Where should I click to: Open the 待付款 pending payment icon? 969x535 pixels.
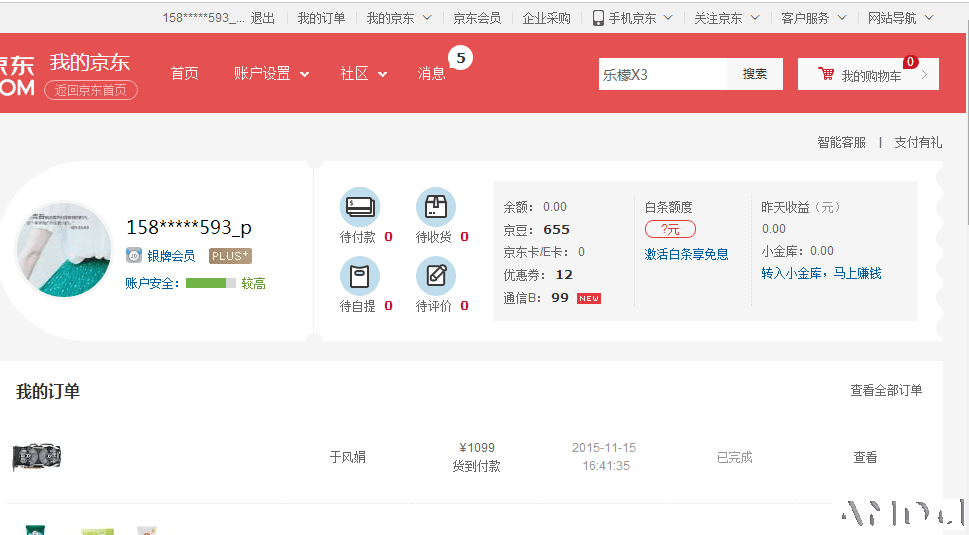tap(360, 207)
